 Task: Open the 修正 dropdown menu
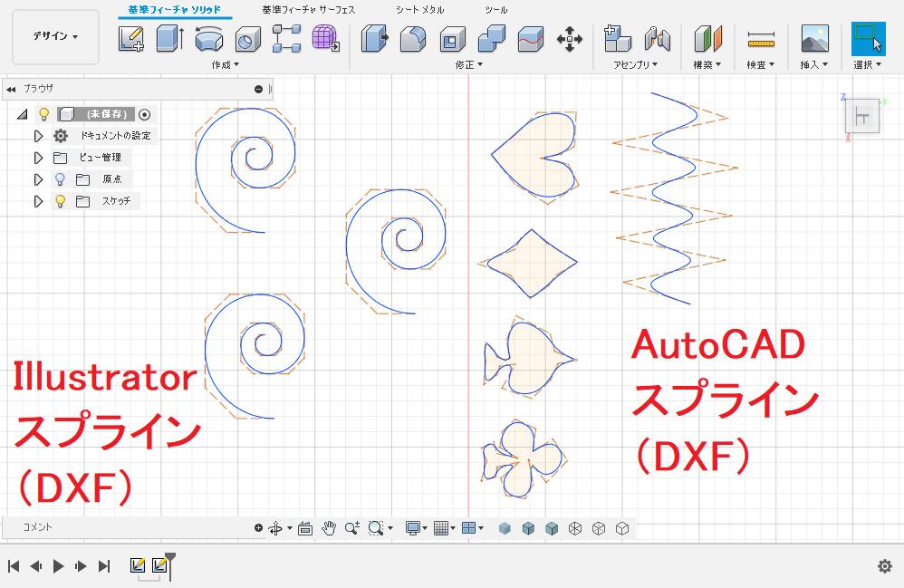(468, 64)
